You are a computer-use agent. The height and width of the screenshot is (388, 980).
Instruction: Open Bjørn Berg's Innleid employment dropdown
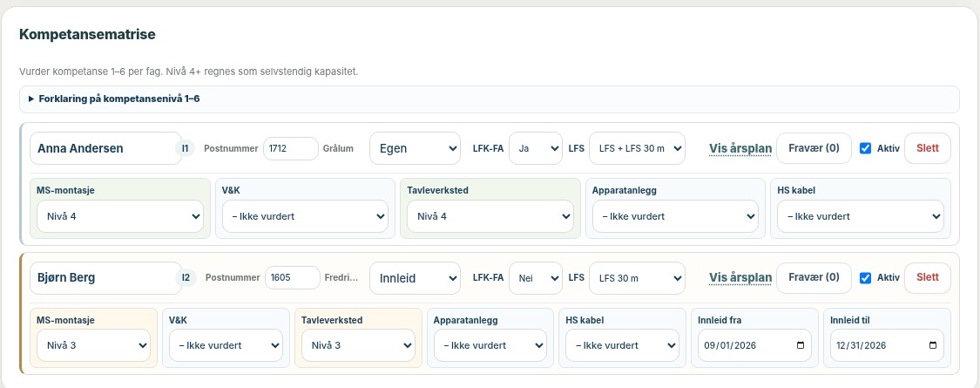tap(415, 278)
